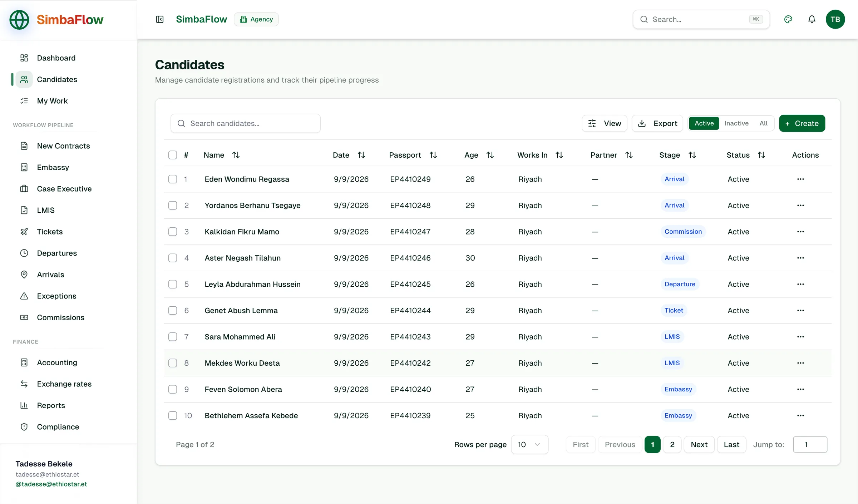This screenshot has height=504, width=858.
Task: Toggle select-all checkbox in table header
Action: [x=173, y=155]
